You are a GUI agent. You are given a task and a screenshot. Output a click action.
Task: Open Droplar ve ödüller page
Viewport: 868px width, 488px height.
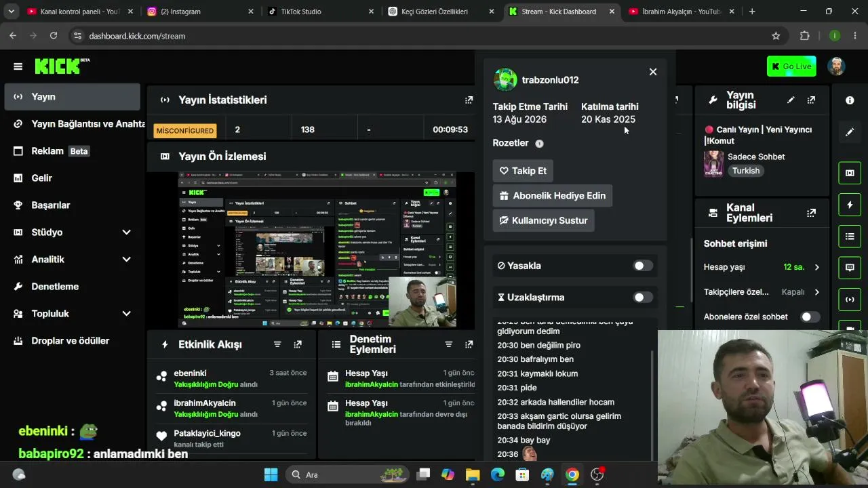[x=72, y=341]
